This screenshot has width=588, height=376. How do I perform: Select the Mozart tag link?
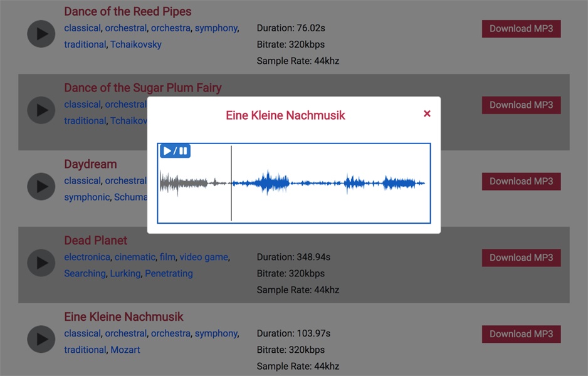click(x=125, y=350)
